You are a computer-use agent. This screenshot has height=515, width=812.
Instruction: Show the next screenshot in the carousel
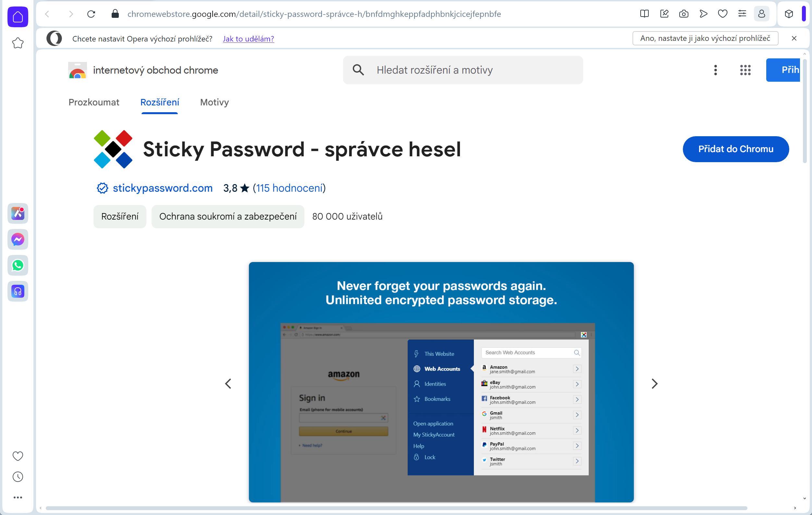[654, 384]
